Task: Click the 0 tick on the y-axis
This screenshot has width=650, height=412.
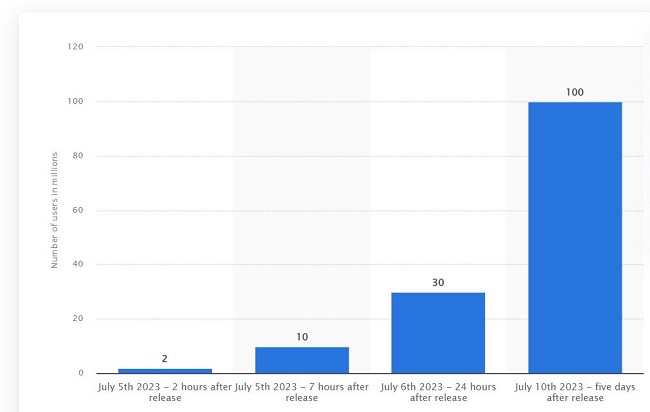Action: pos(81,373)
